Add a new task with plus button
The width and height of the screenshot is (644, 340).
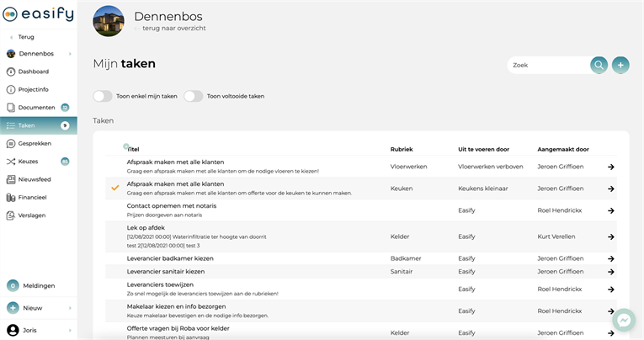click(620, 65)
